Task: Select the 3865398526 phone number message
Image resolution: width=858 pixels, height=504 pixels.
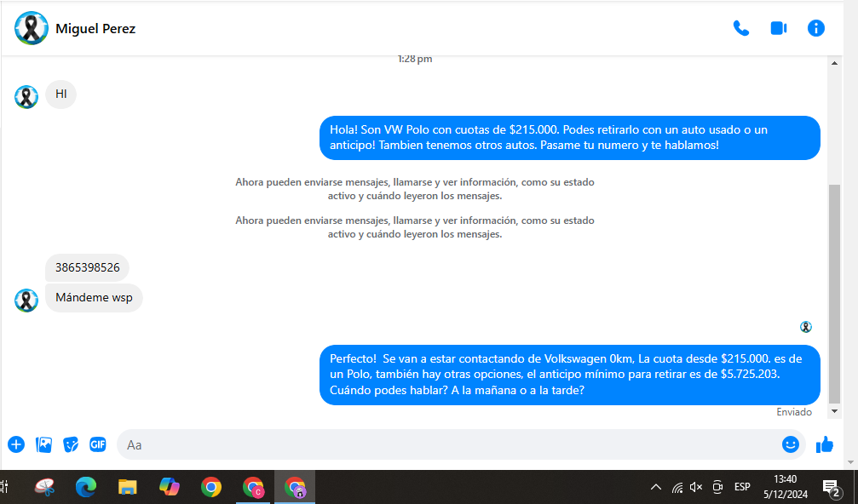Action: (x=87, y=267)
